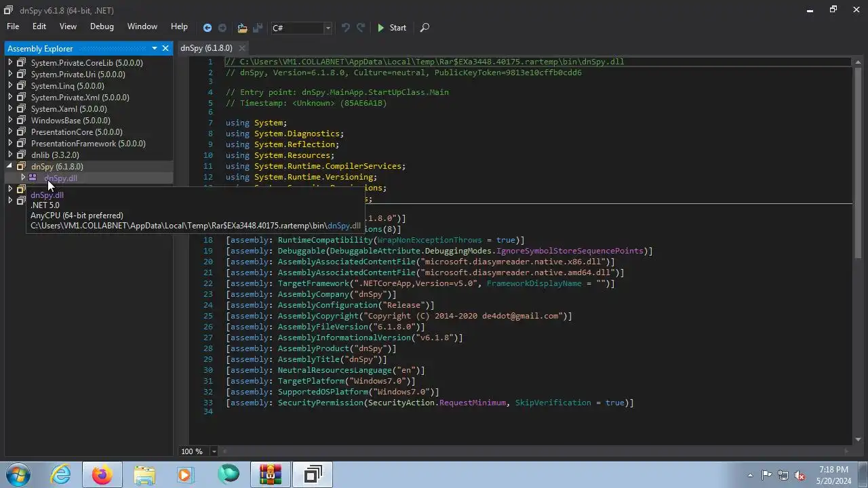This screenshot has width=868, height=488.
Task: Start debugging with the Start button
Action: pyautogui.click(x=391, y=28)
